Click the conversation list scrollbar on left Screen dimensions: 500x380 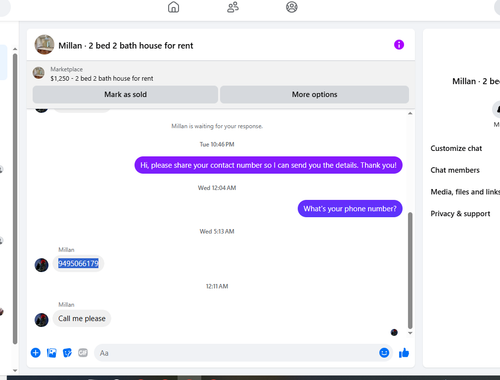[x=15, y=199]
